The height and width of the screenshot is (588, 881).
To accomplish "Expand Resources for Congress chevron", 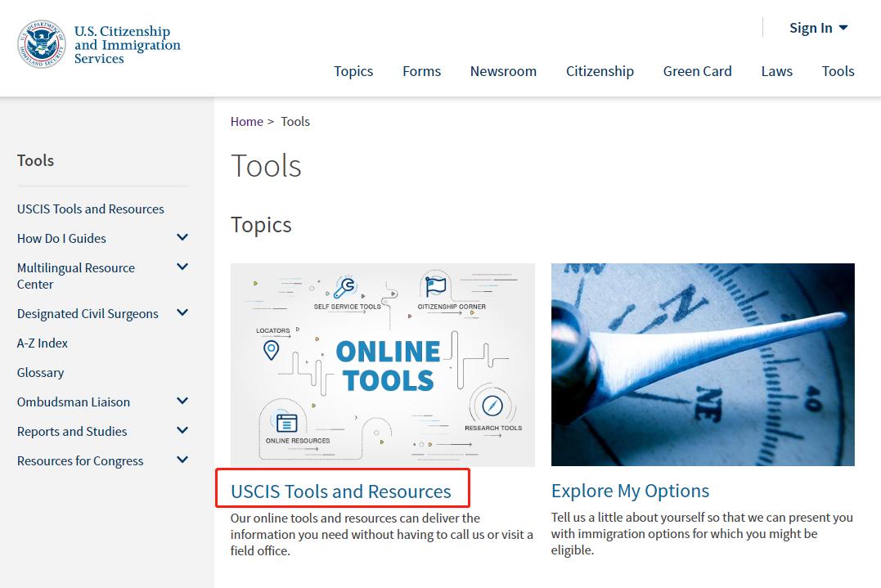I will click(182, 460).
